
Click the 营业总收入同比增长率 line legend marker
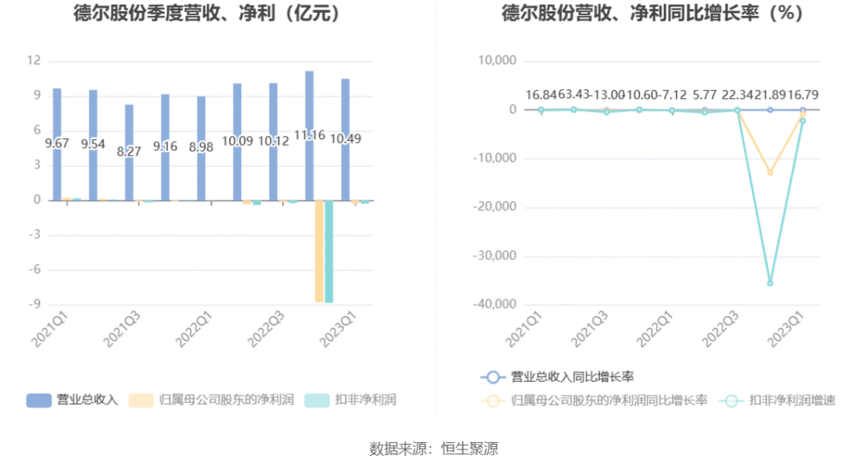coord(493,376)
